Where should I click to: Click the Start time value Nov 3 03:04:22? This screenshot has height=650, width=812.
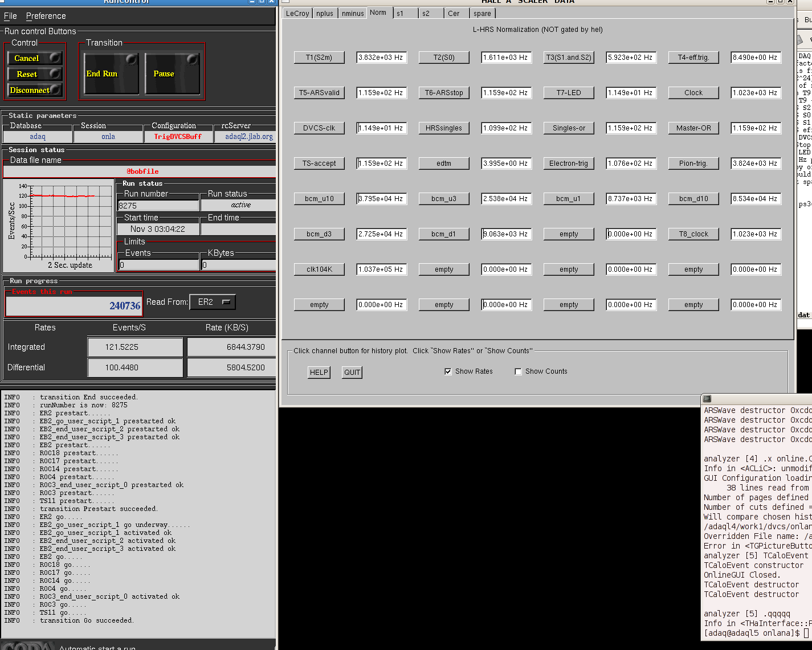click(158, 229)
